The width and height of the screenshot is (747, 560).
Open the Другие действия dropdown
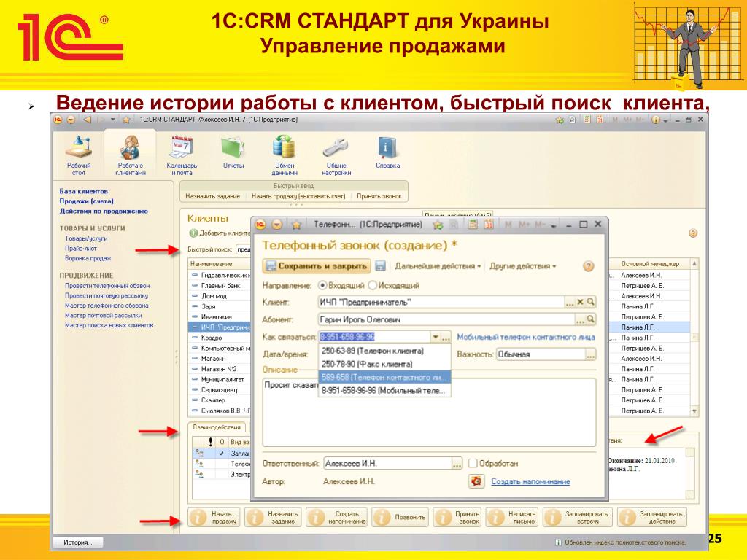pyautogui.click(x=522, y=266)
